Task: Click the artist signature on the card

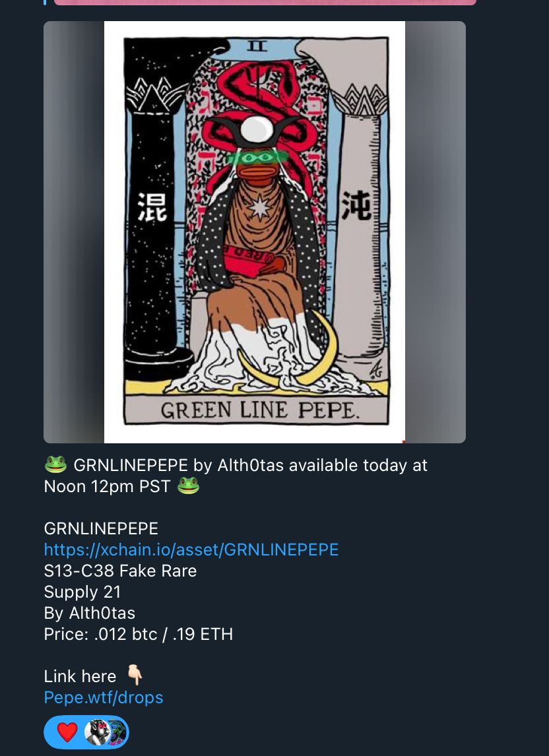Action: (x=376, y=369)
